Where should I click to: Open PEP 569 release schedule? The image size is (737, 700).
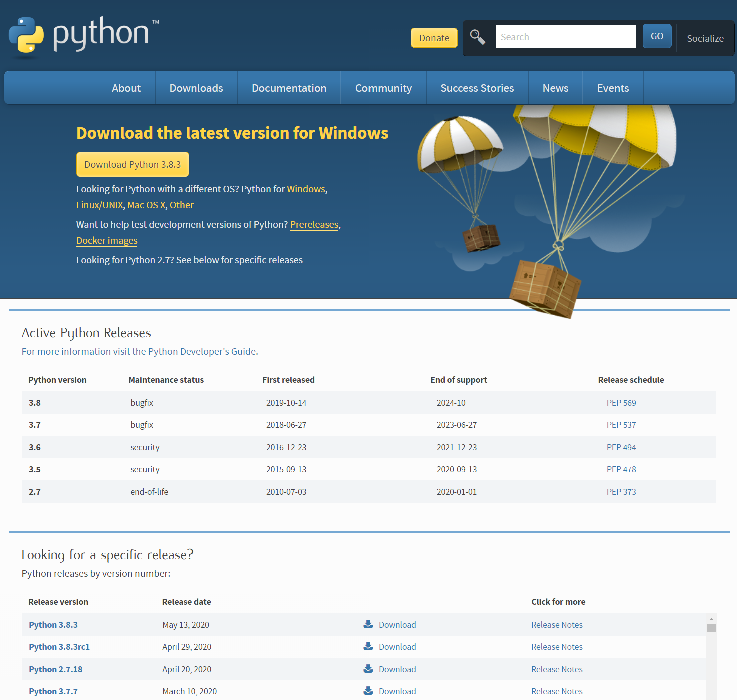pyautogui.click(x=621, y=403)
